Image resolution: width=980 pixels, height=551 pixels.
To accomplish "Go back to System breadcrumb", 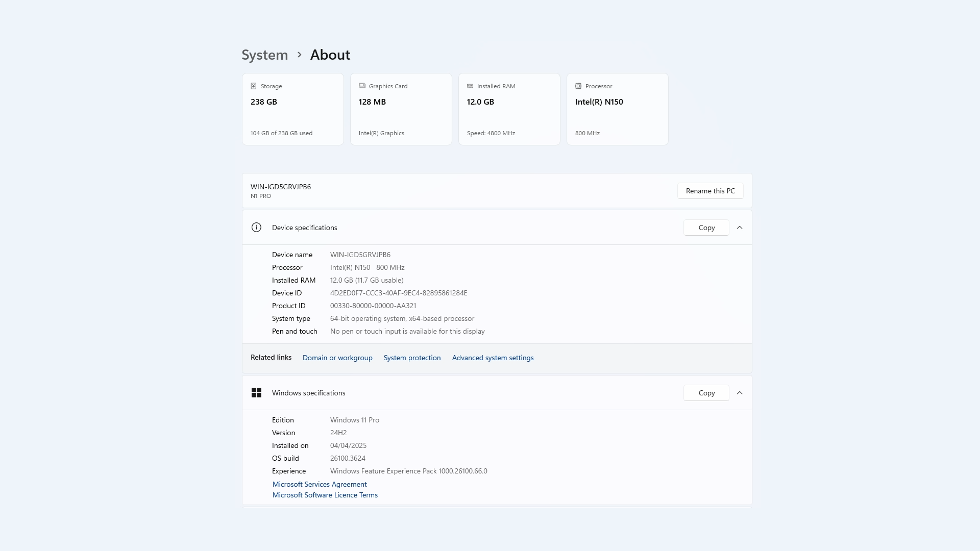I will (264, 55).
